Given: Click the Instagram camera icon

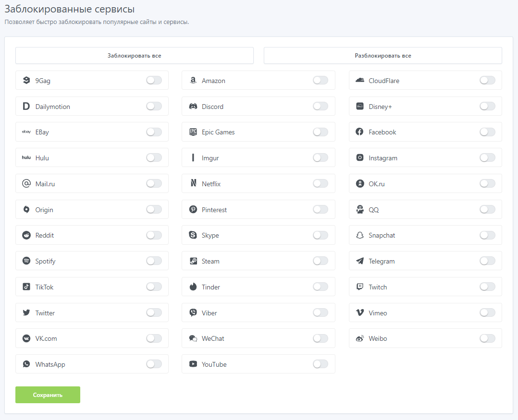Looking at the screenshot, I should point(360,158).
